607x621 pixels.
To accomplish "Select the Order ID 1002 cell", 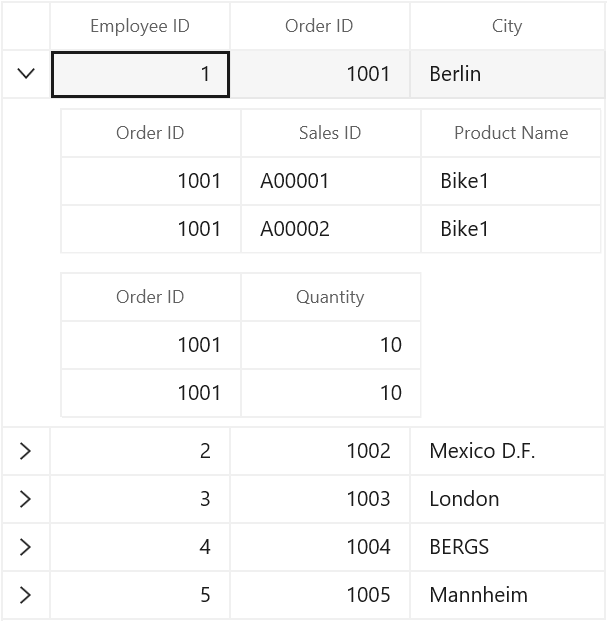I will point(320,451).
